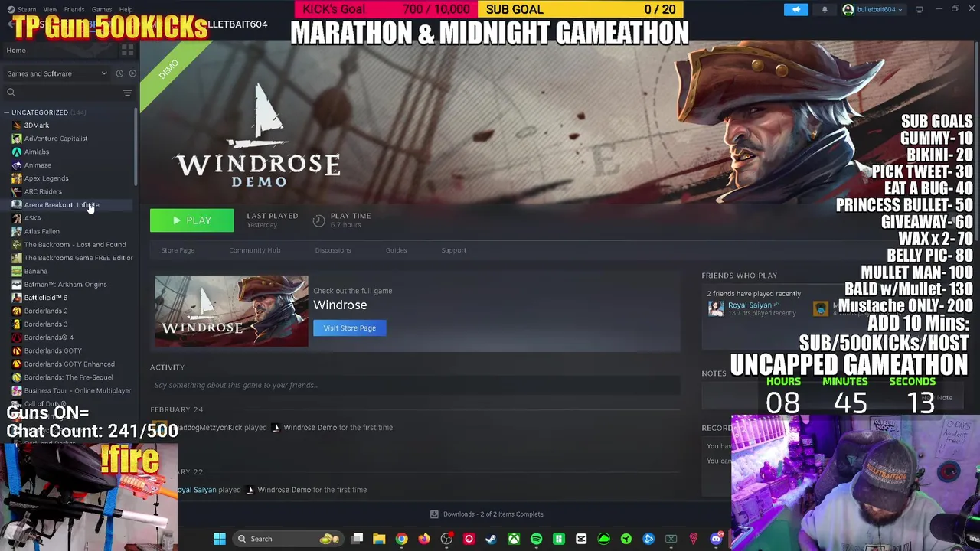Open Royal Saiyan friend entry
Viewport: 980px width, 551px height.
(x=749, y=308)
